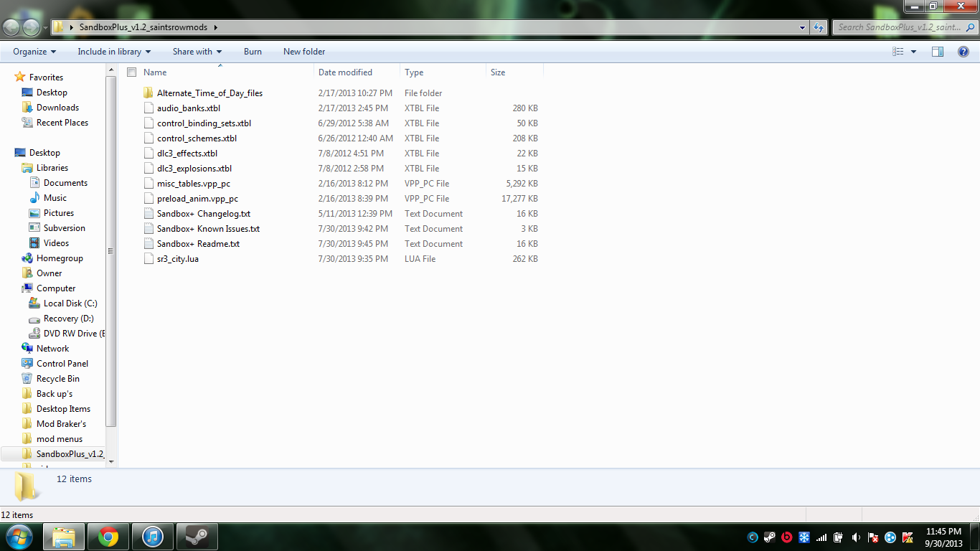This screenshot has height=551, width=980.
Task: Click the Favorites star icon
Action: tap(20, 77)
